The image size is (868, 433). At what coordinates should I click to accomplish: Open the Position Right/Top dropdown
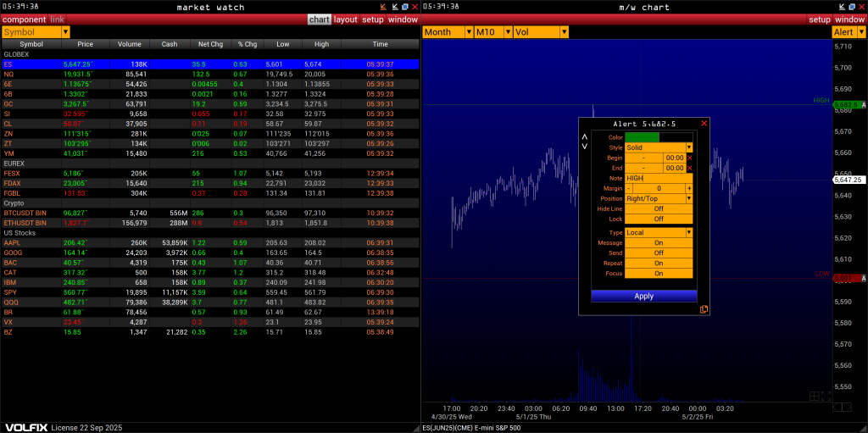tap(659, 198)
